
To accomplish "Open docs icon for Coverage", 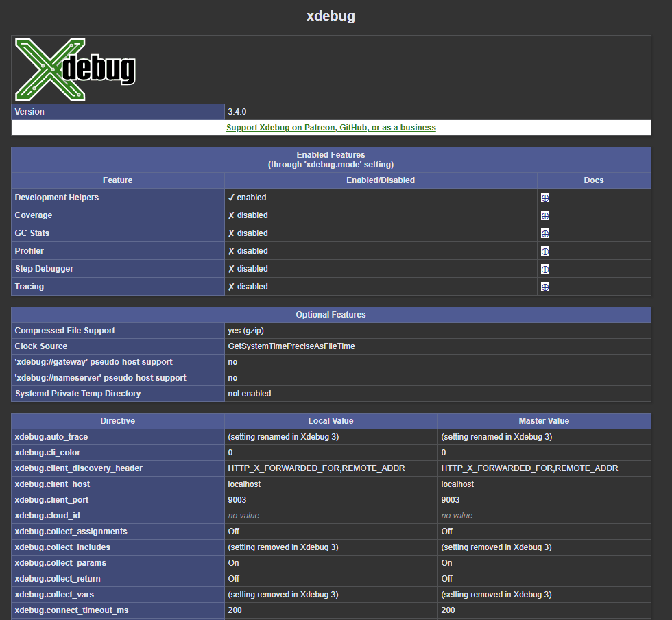I will 545,215.
